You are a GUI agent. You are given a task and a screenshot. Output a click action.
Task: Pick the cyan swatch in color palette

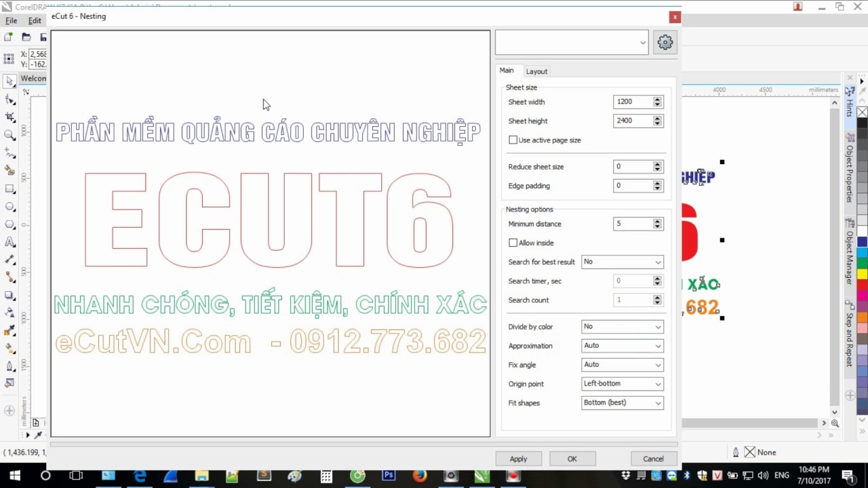click(x=862, y=252)
